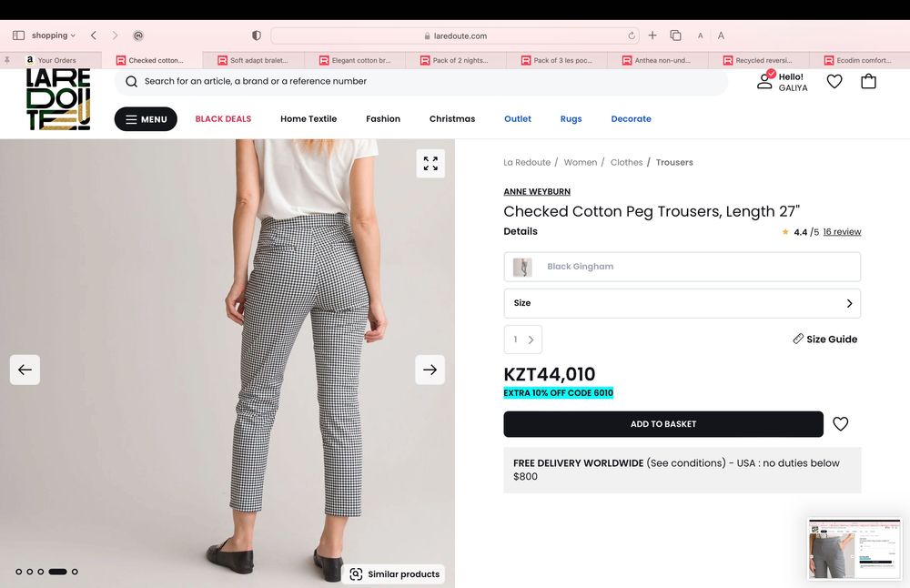Show the next product photo
The width and height of the screenshot is (910, 588).
coord(430,370)
